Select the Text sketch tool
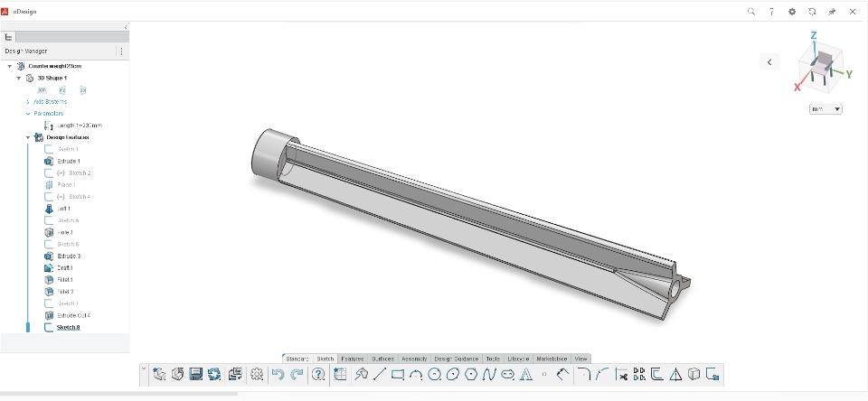 526,375
